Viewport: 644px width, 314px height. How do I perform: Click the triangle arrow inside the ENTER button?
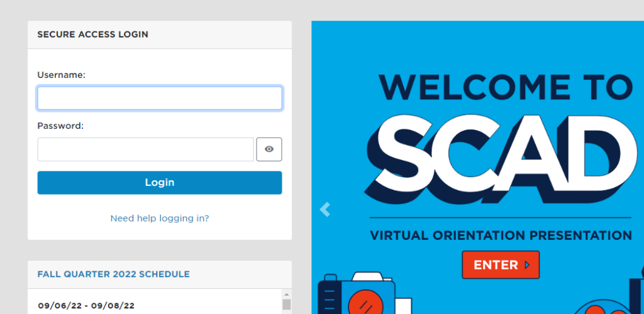coord(527,265)
